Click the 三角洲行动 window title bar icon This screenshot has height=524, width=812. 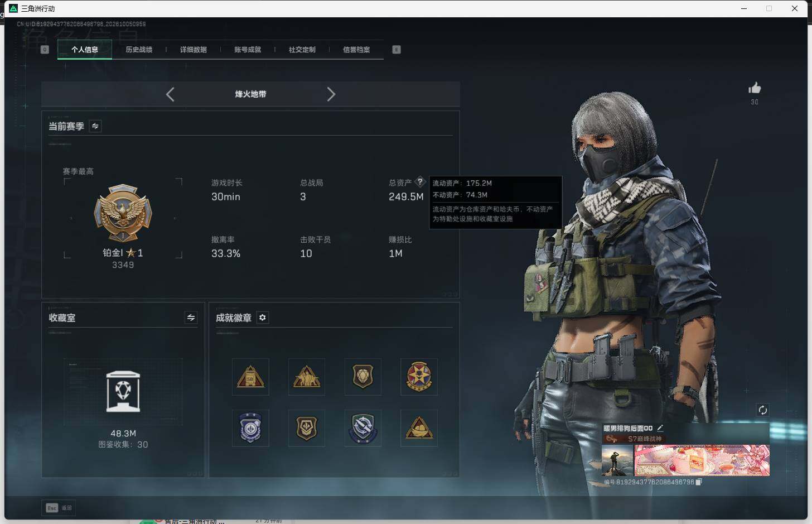pos(14,8)
